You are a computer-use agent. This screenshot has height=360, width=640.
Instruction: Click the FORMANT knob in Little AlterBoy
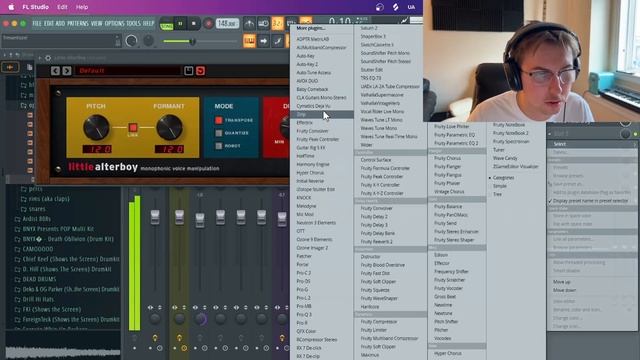point(169,127)
